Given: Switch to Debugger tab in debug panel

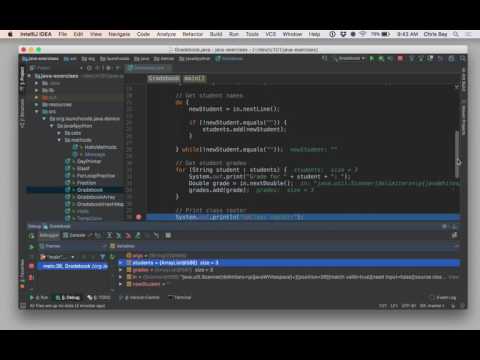Looking at the screenshot, I should [49, 235].
